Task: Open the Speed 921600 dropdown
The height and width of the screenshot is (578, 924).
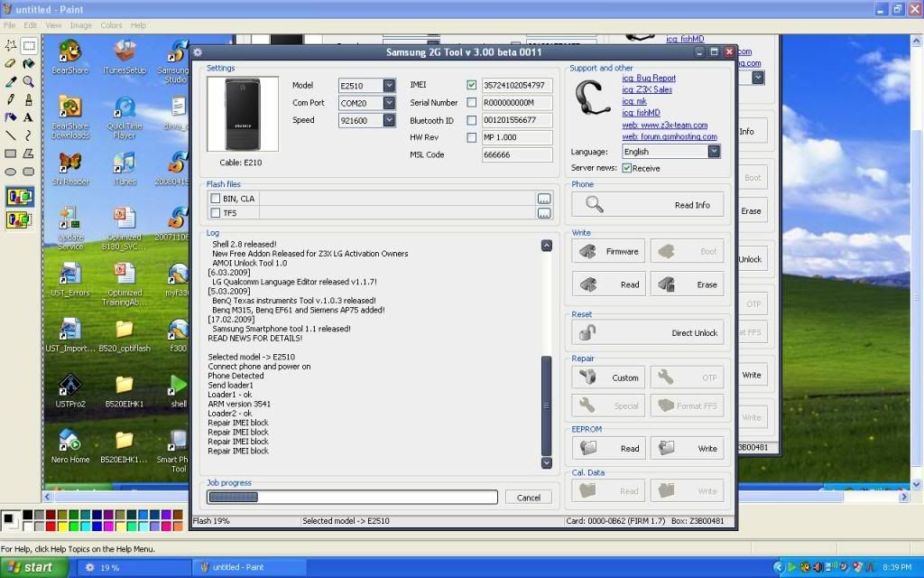Action: pyautogui.click(x=389, y=120)
